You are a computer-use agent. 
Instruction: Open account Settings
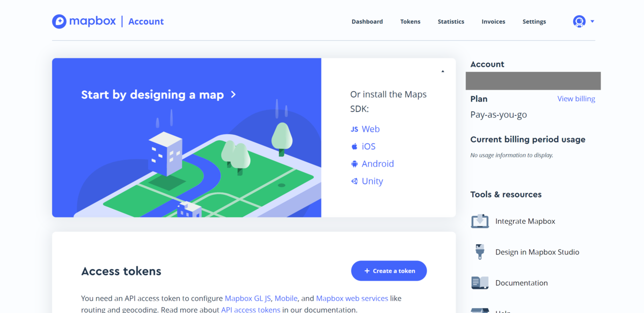click(534, 21)
